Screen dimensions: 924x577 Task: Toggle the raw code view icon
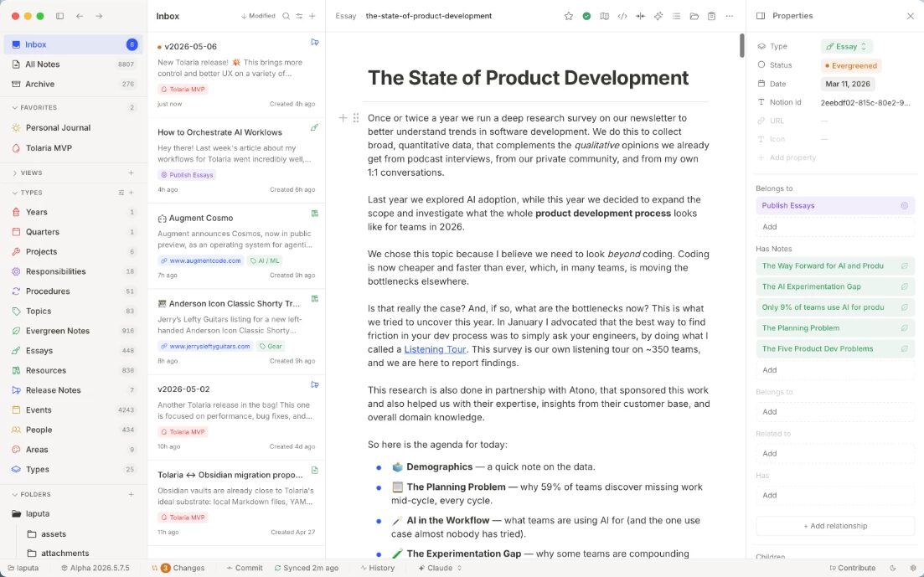(622, 16)
